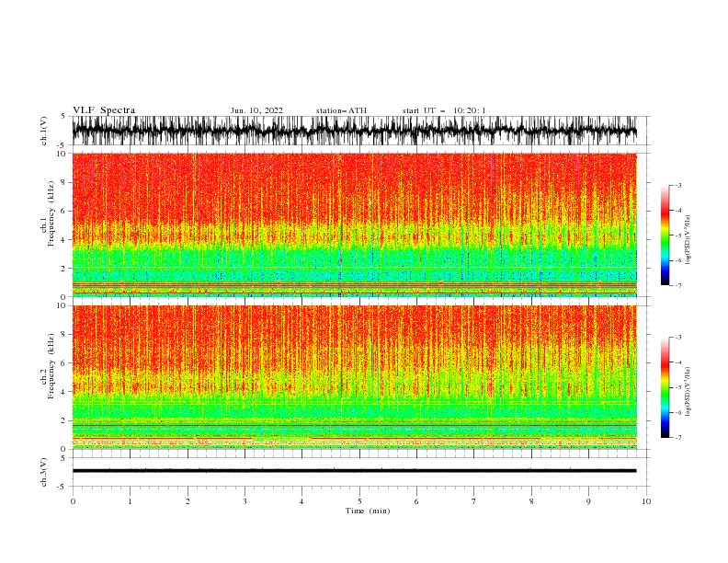Click ch.2 frequency tick label "8"
Image resolution: width=728 pixels, height=563 pixels.
[63, 335]
